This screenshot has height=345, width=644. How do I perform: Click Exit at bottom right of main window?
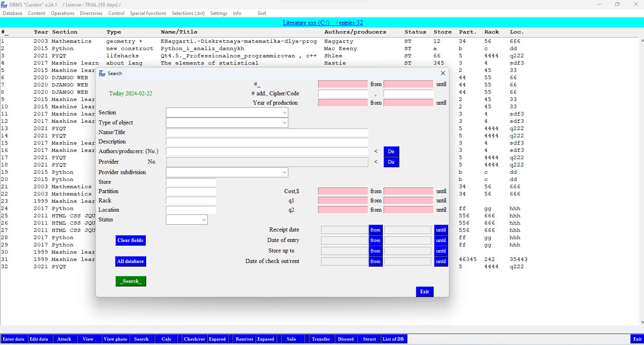click(637, 339)
